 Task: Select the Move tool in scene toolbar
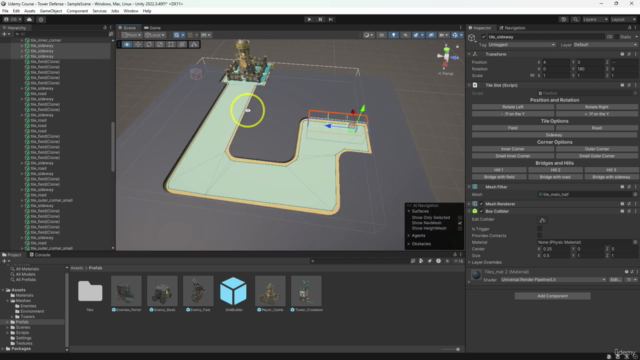pyautogui.click(x=138, y=44)
